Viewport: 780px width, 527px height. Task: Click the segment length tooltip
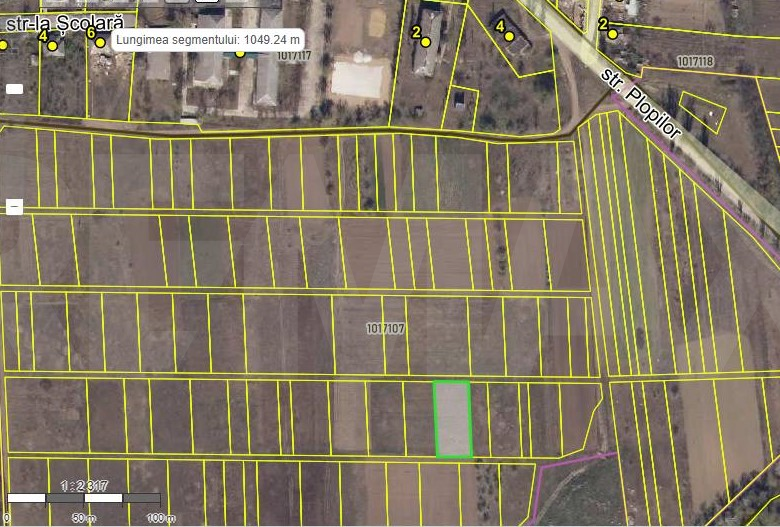(207, 40)
